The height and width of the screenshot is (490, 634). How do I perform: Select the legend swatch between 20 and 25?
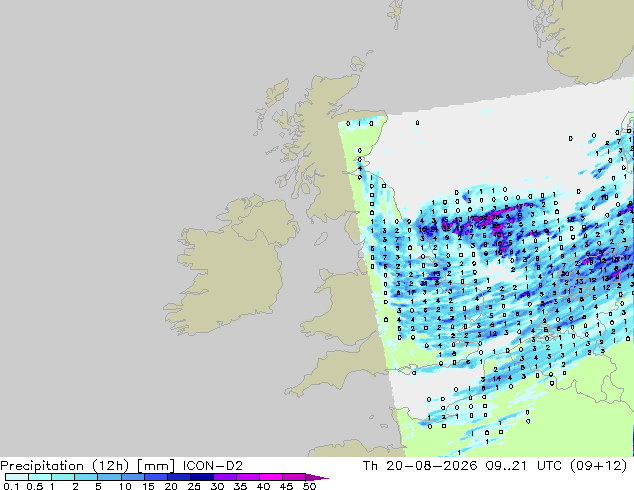coord(179,477)
